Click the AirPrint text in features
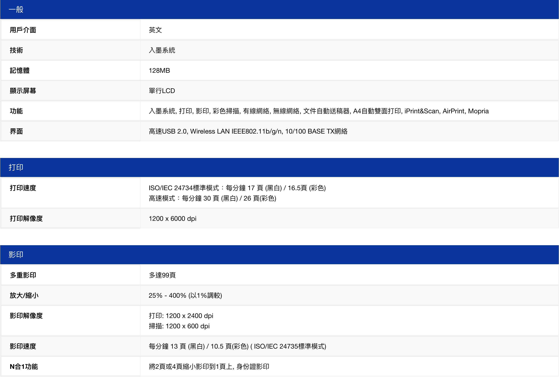The height and width of the screenshot is (392, 559). pyautogui.click(x=453, y=111)
